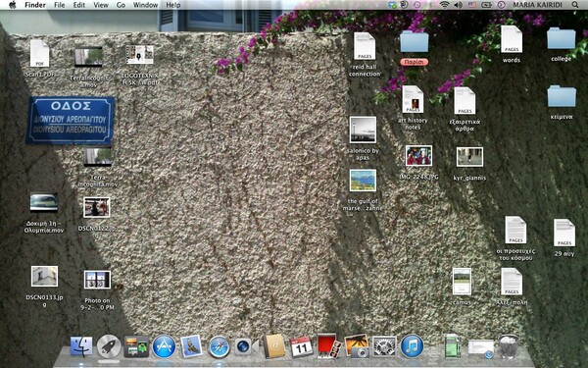Open Photo Booth red curtain icon
The width and height of the screenshot is (588, 368).
329,346
